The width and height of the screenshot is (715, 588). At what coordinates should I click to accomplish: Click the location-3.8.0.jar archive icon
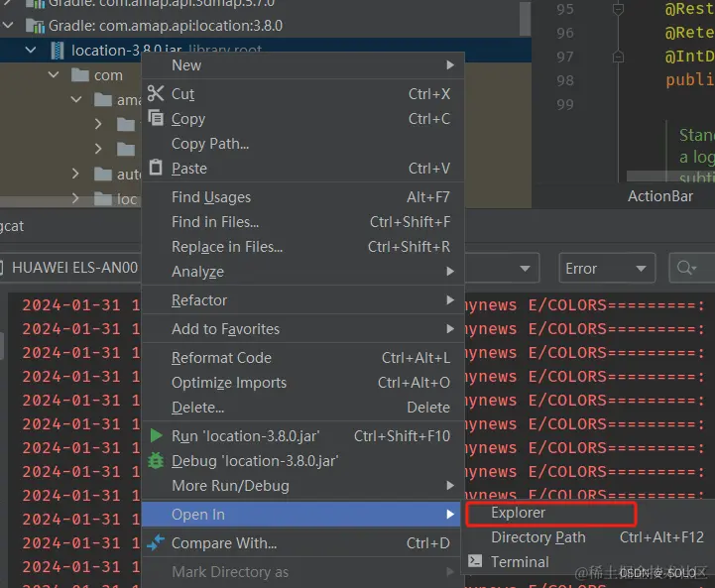click(x=58, y=51)
